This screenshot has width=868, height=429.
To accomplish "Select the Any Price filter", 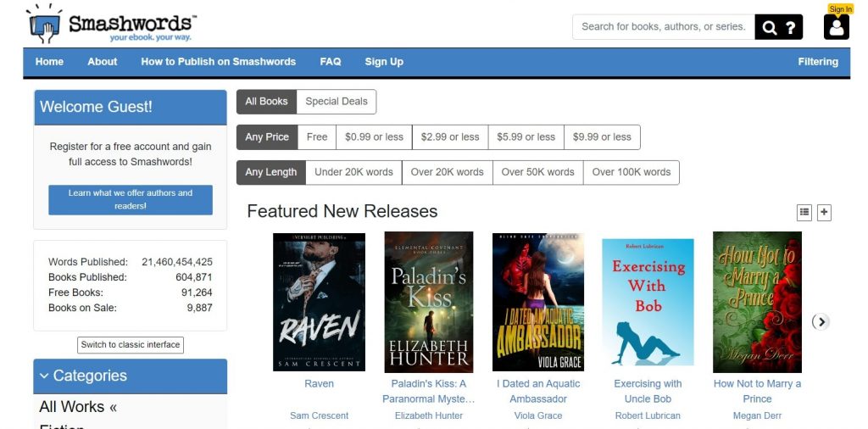I will tap(267, 137).
